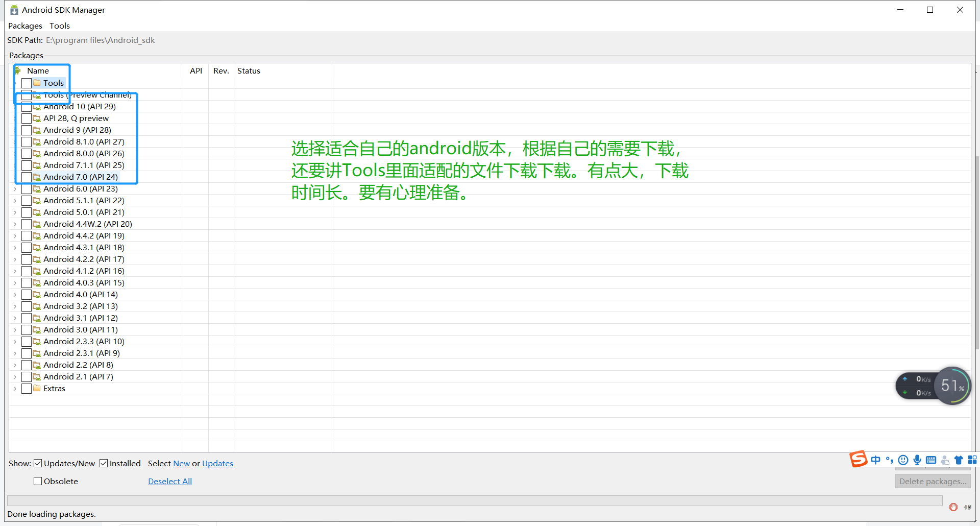Open the Packages menu
The height and width of the screenshot is (526, 980).
coord(25,26)
